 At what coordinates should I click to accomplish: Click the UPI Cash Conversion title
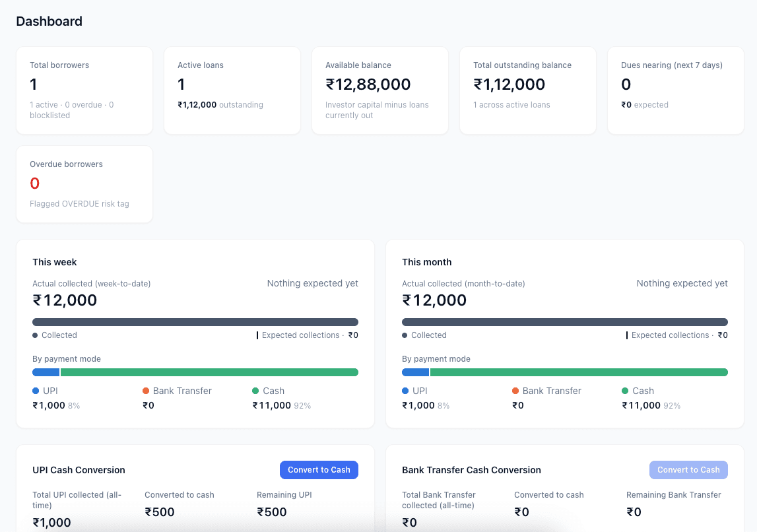(x=79, y=470)
